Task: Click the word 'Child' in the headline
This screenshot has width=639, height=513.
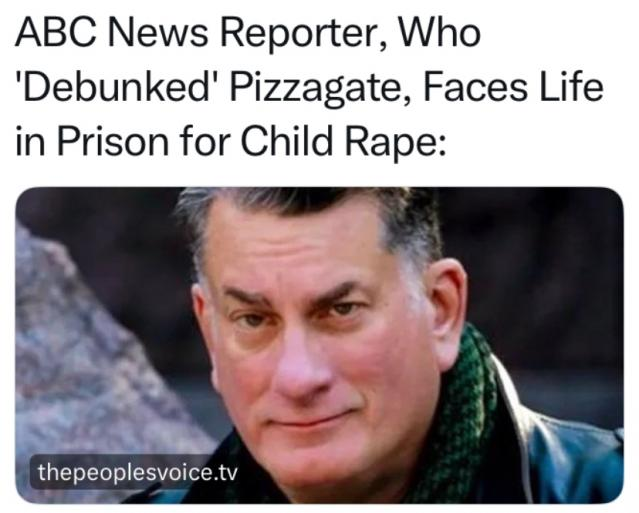Action: tap(286, 141)
